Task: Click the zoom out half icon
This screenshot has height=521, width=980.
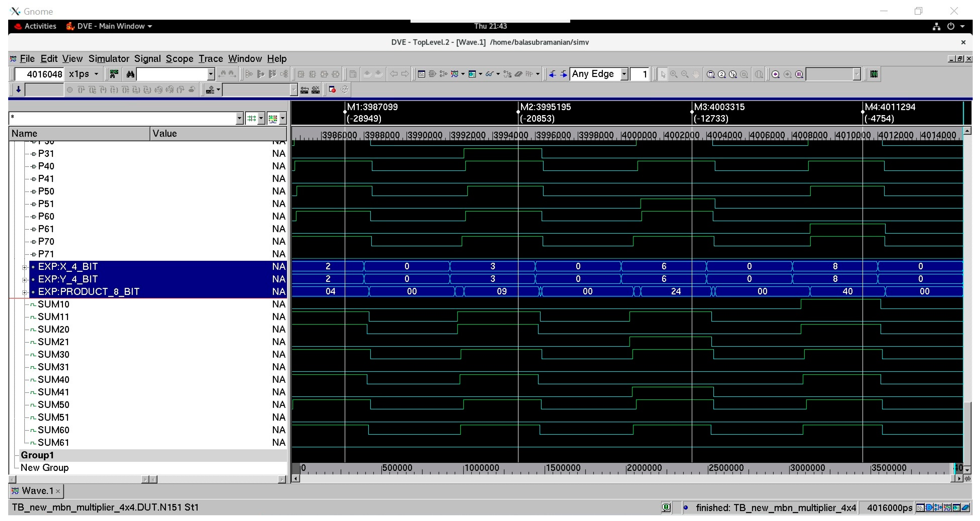Action: 733,74
